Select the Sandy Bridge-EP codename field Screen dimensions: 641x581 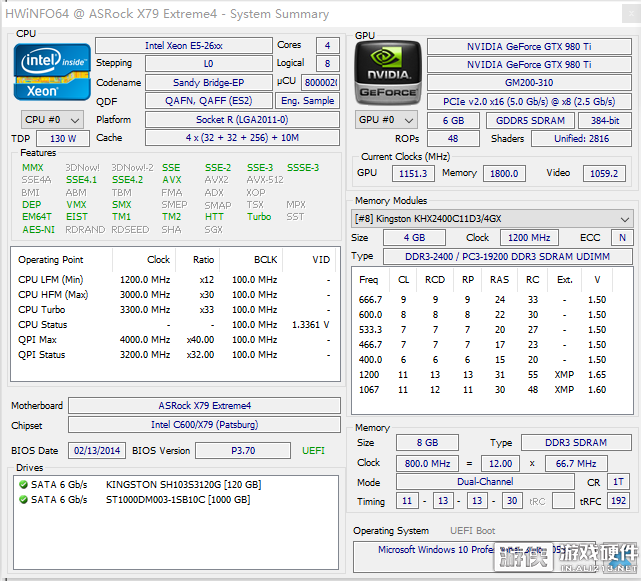tap(208, 83)
